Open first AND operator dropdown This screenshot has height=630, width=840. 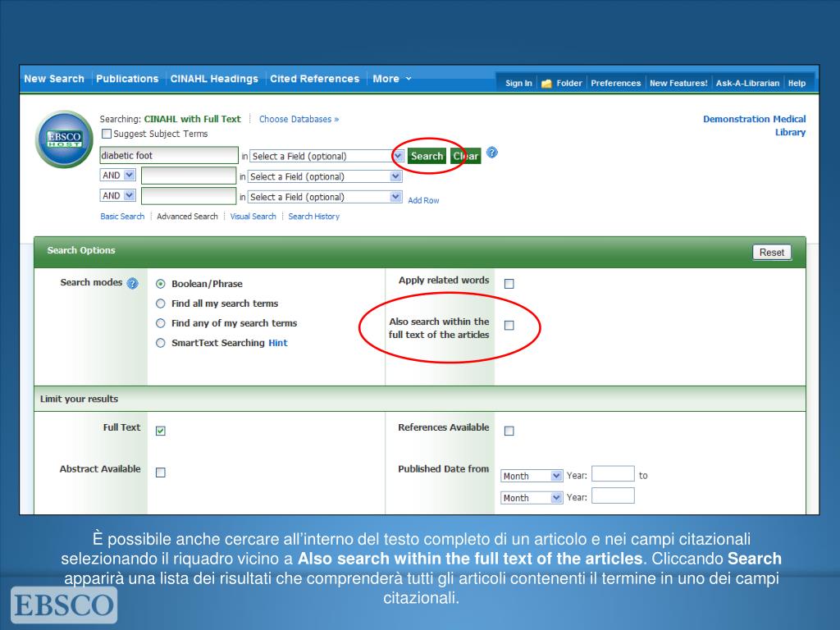coord(117,176)
